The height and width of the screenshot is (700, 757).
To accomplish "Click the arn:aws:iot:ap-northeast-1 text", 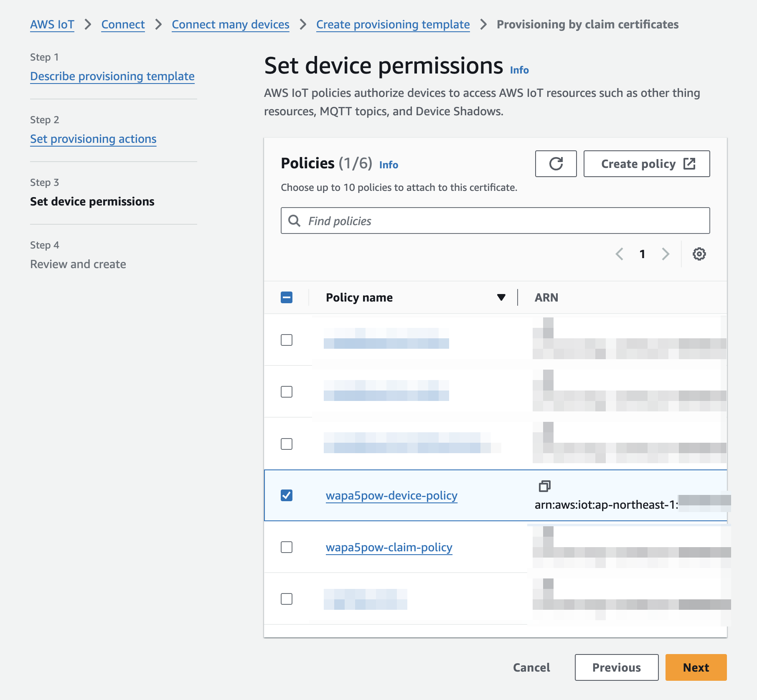I will (606, 505).
